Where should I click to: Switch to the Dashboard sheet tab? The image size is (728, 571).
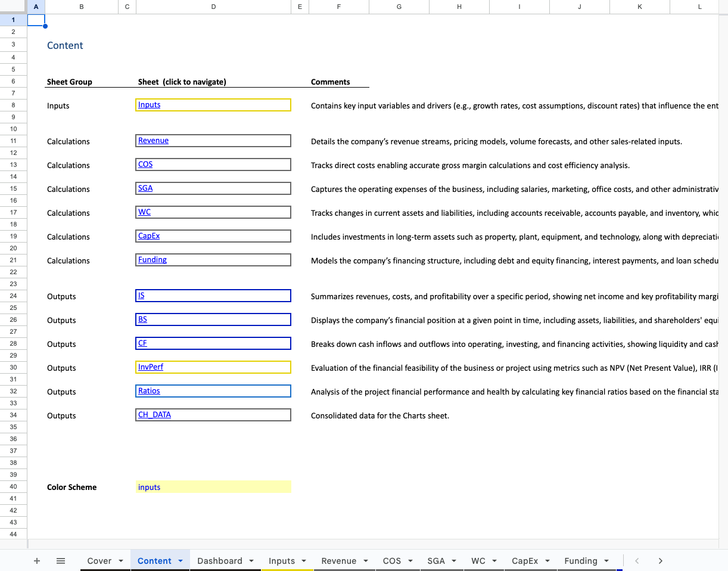(x=220, y=561)
